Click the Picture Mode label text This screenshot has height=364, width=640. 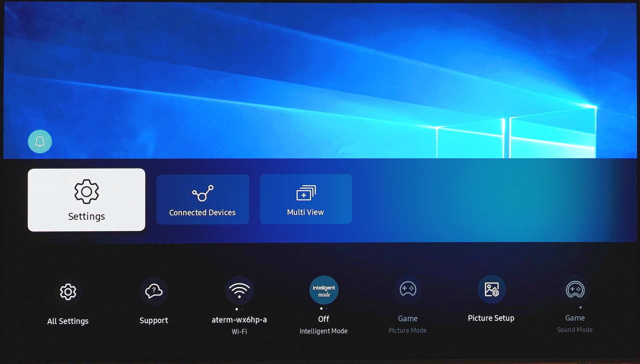click(408, 330)
